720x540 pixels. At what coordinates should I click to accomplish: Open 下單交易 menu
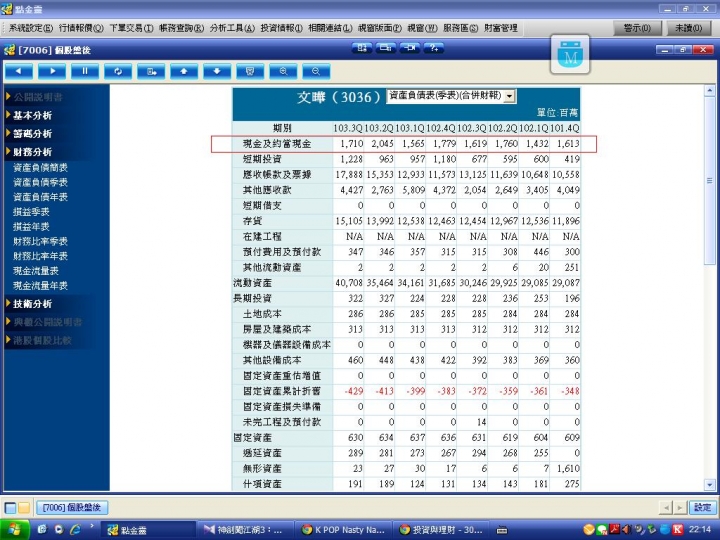pos(131,28)
